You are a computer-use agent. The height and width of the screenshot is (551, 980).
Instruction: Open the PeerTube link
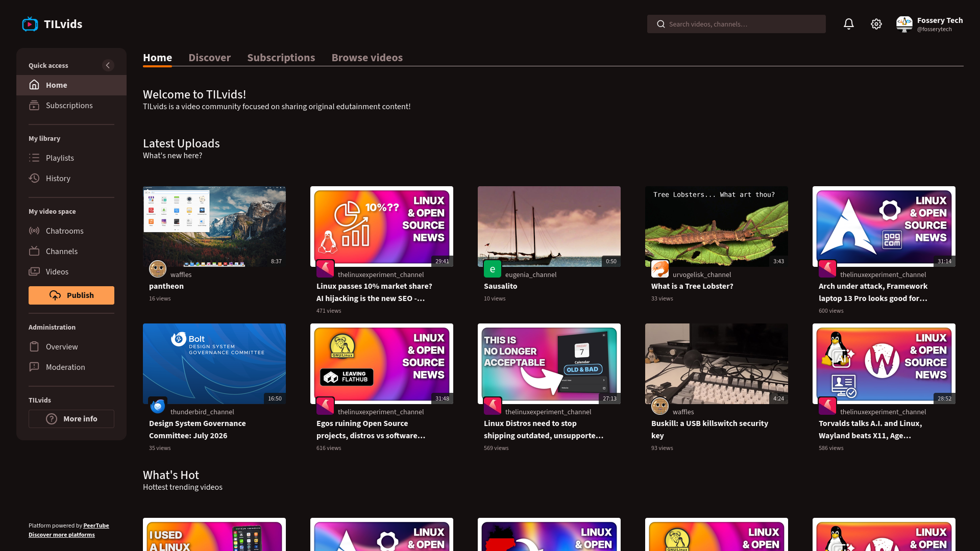pyautogui.click(x=96, y=525)
